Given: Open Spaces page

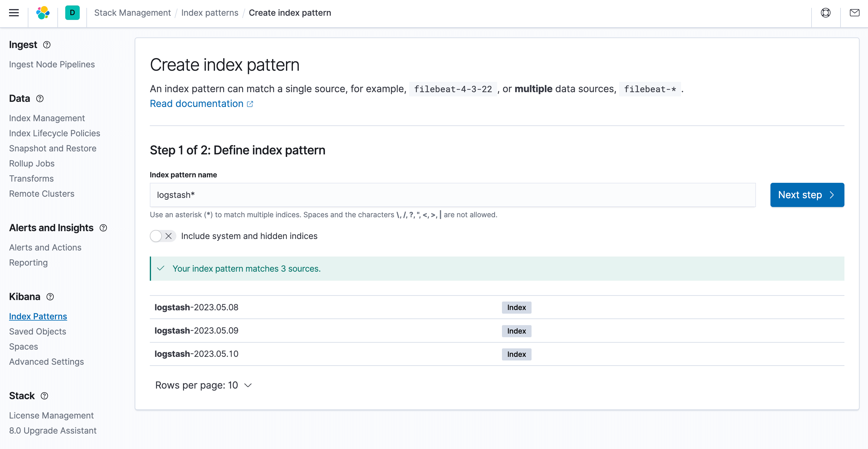Looking at the screenshot, I should pos(24,347).
